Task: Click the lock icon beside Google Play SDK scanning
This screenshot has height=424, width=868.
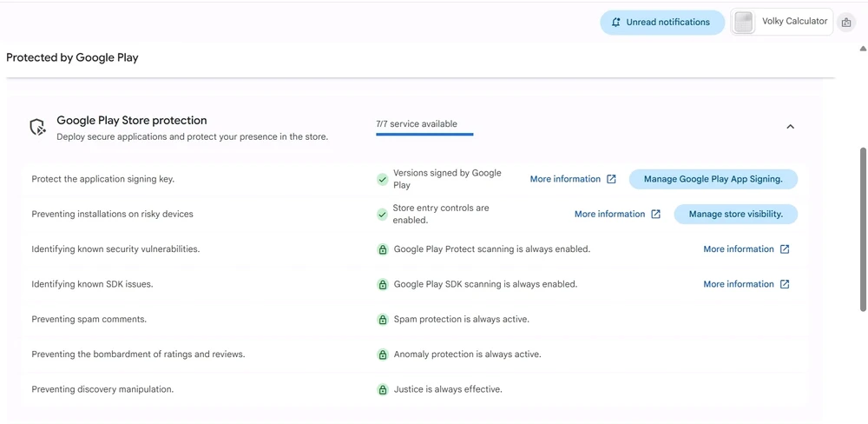Action: pyautogui.click(x=382, y=284)
